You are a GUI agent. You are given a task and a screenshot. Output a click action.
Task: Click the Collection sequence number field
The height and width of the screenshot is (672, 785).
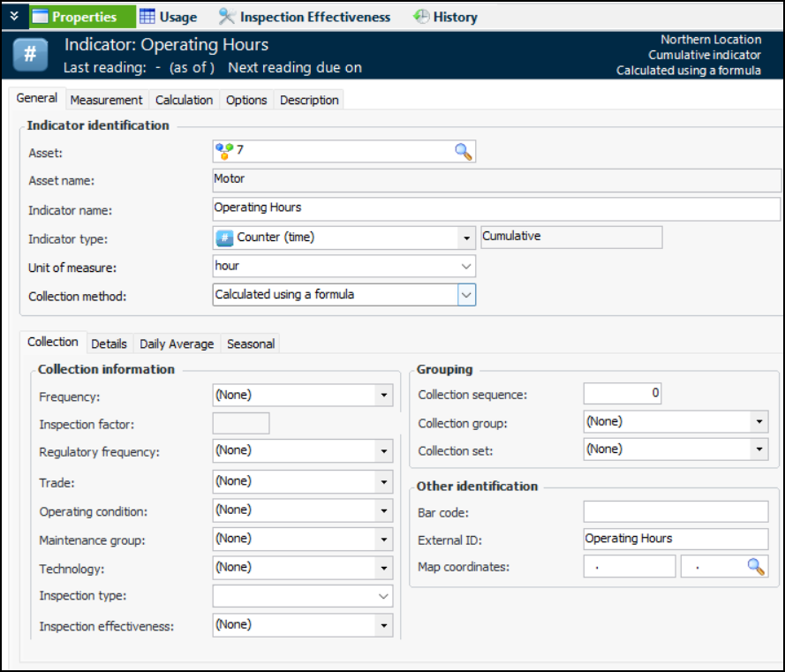(x=622, y=393)
